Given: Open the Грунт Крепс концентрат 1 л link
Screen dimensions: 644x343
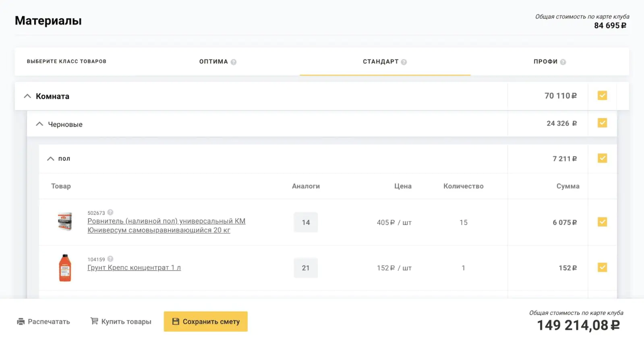Looking at the screenshot, I should (134, 268).
